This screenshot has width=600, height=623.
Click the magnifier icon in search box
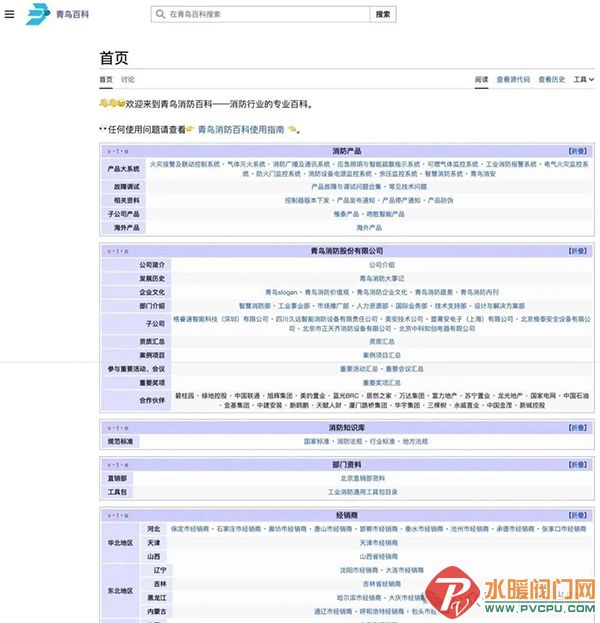[x=161, y=15]
